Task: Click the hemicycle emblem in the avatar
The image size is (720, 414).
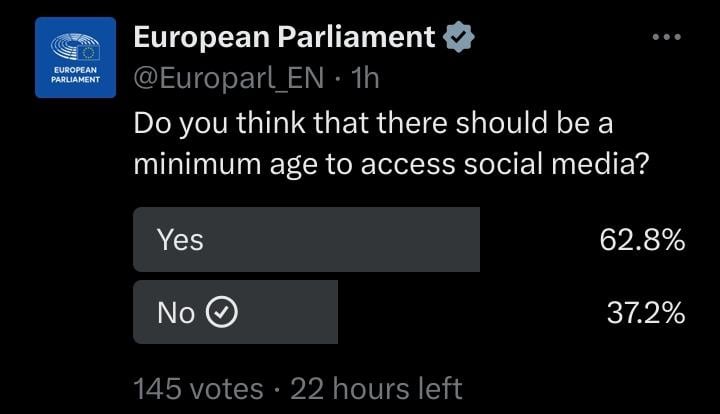Action: [76, 48]
